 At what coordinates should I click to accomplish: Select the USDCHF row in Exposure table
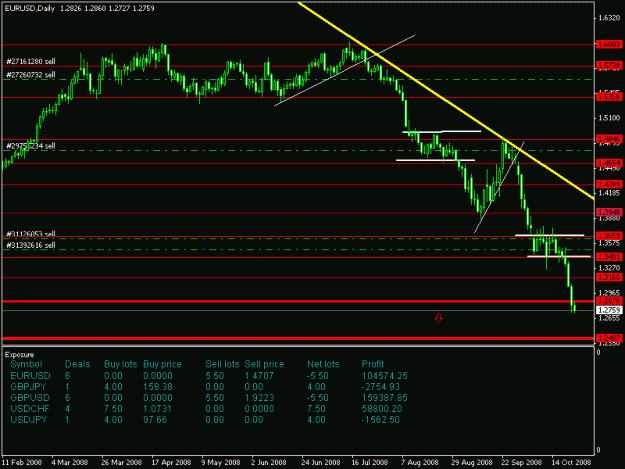coord(209,409)
